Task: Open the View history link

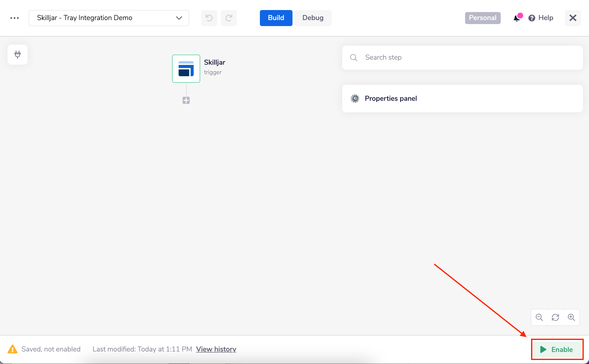Action: point(216,349)
